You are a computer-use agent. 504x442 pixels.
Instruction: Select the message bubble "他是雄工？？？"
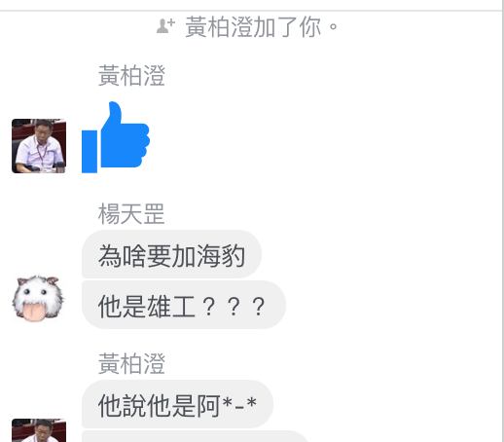tap(184, 305)
